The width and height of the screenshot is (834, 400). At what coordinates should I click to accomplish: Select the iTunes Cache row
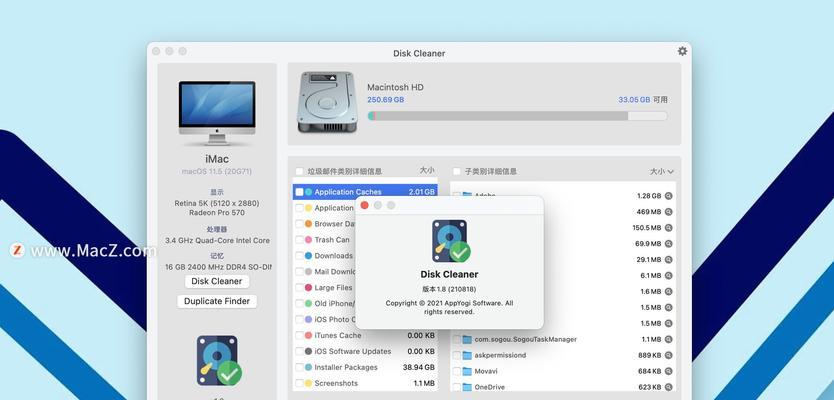click(365, 336)
